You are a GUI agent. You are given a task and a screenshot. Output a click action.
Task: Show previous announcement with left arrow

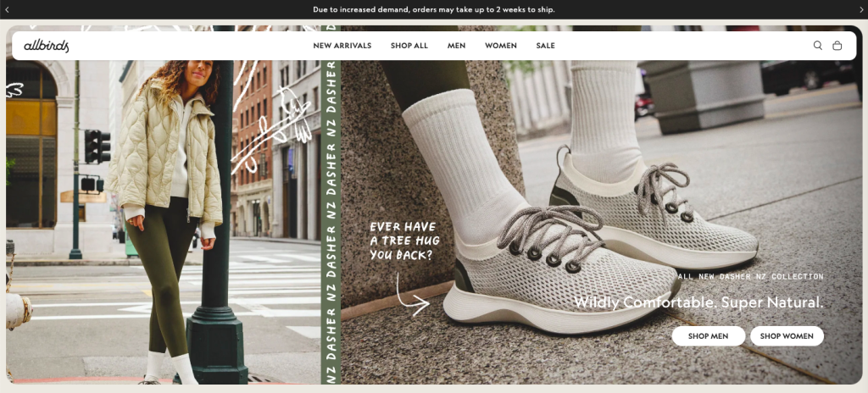7,9
